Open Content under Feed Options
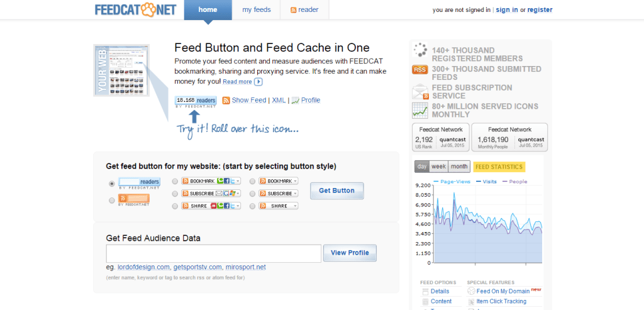 (x=441, y=301)
